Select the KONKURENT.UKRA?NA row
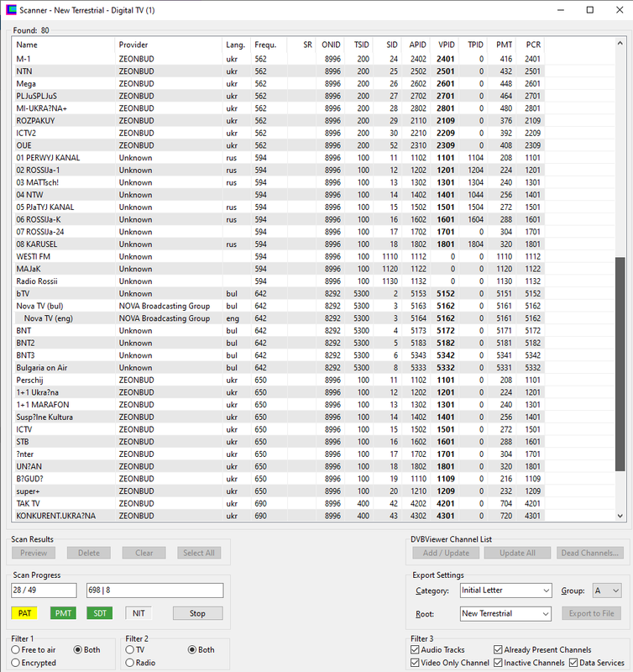Image resolution: width=633 pixels, height=672 pixels. (279, 516)
